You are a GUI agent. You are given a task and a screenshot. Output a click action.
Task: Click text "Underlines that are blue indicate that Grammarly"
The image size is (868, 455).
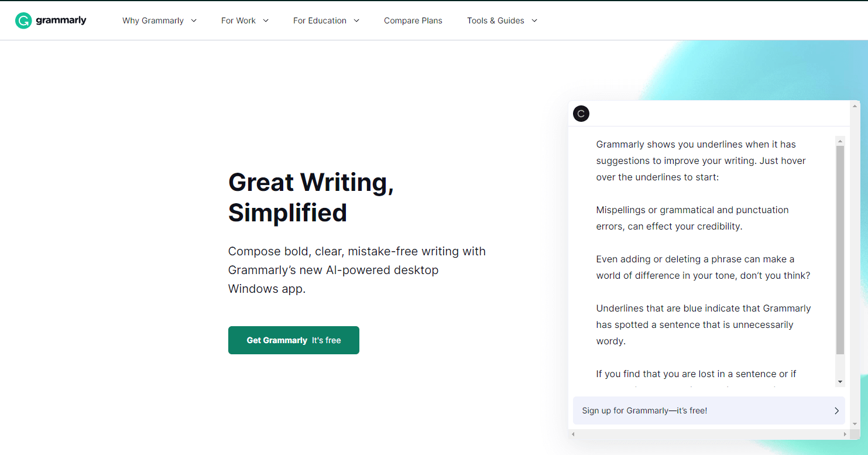704,309
